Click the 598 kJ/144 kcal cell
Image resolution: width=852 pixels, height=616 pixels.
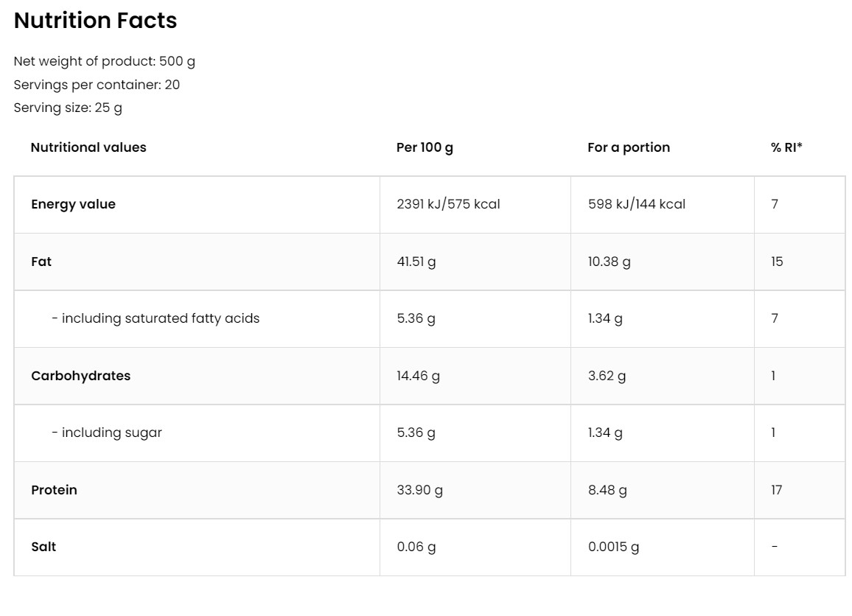[x=636, y=204]
